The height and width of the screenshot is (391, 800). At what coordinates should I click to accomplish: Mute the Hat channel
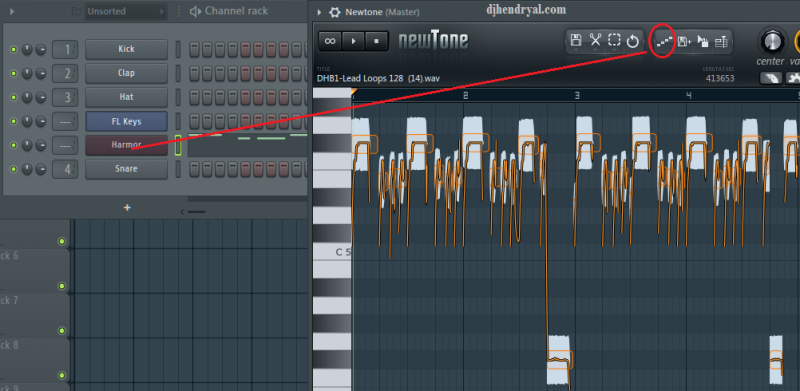pyautogui.click(x=13, y=97)
